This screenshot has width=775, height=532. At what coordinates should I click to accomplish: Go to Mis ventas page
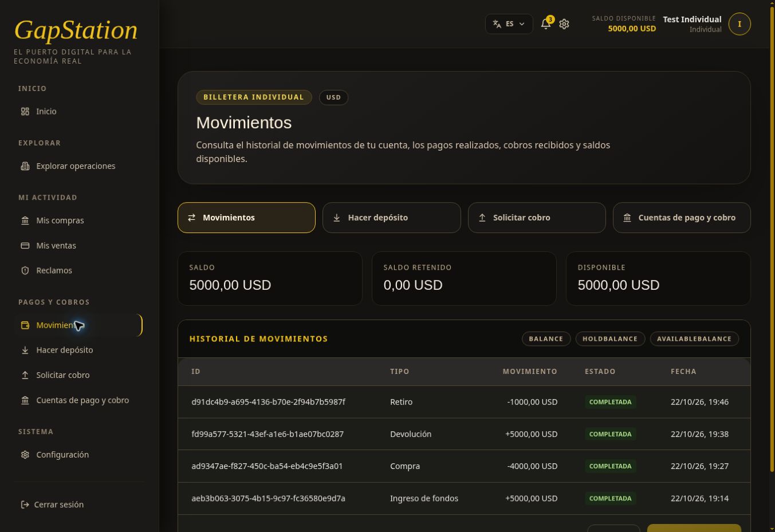click(78, 246)
